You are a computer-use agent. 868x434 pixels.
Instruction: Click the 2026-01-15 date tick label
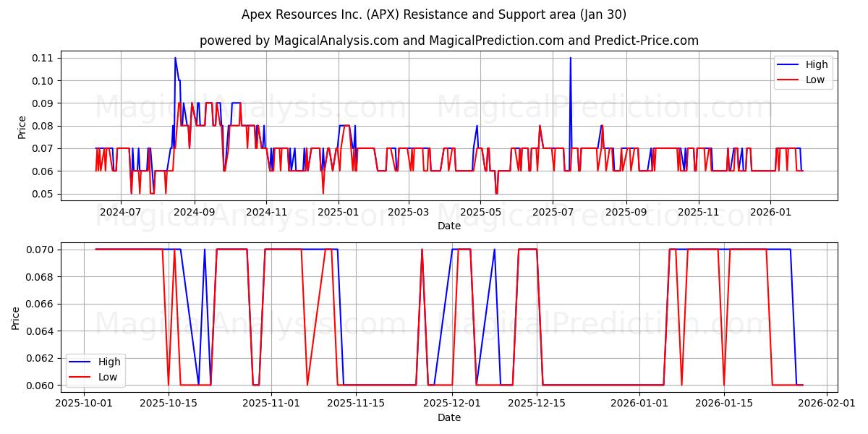[x=723, y=404]
